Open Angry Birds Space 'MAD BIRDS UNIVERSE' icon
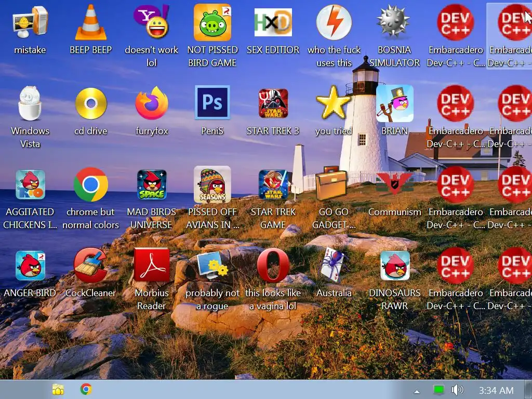 (x=151, y=184)
